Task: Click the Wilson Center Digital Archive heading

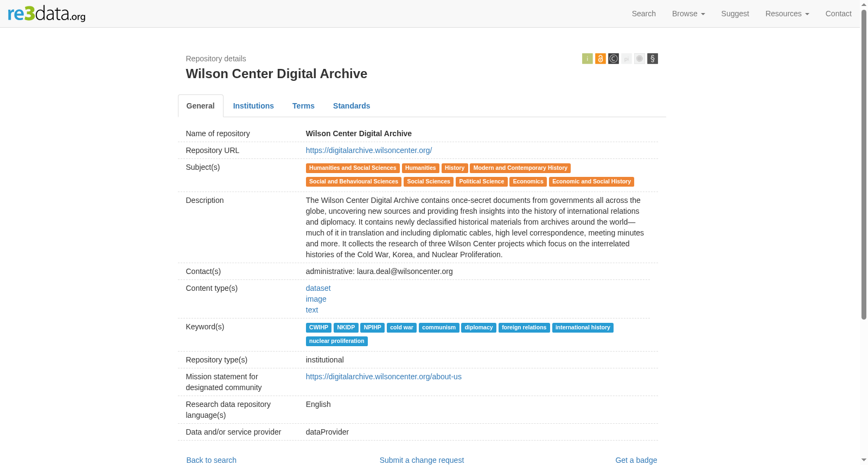Action: coord(277,74)
